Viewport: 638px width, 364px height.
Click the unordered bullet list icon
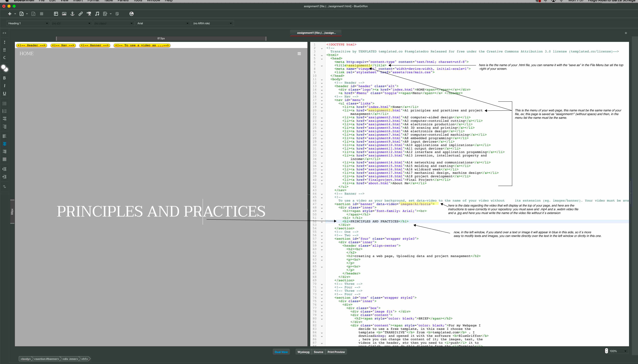pyautogui.click(x=4, y=104)
